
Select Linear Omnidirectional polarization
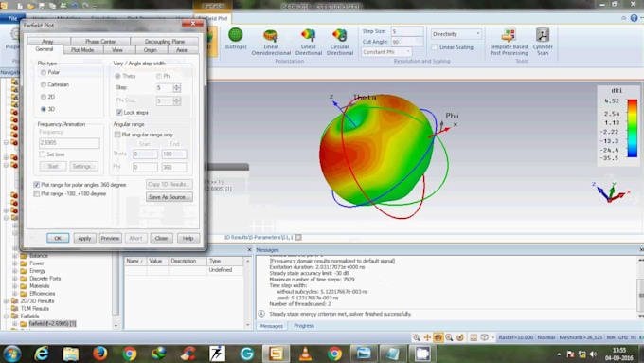click(271, 42)
